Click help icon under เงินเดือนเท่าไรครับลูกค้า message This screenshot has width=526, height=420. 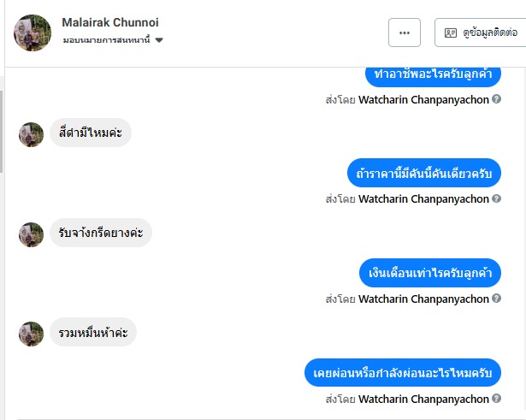[497, 299]
